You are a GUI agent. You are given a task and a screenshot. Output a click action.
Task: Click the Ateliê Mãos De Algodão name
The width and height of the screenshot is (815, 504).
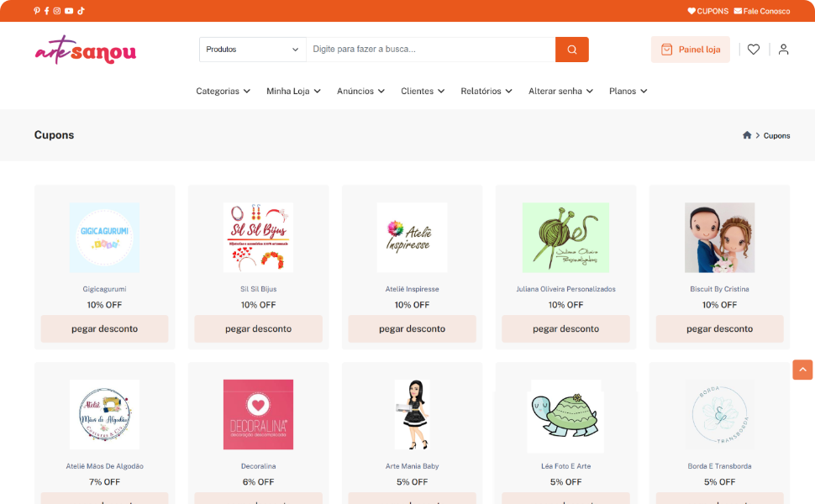[x=104, y=466]
